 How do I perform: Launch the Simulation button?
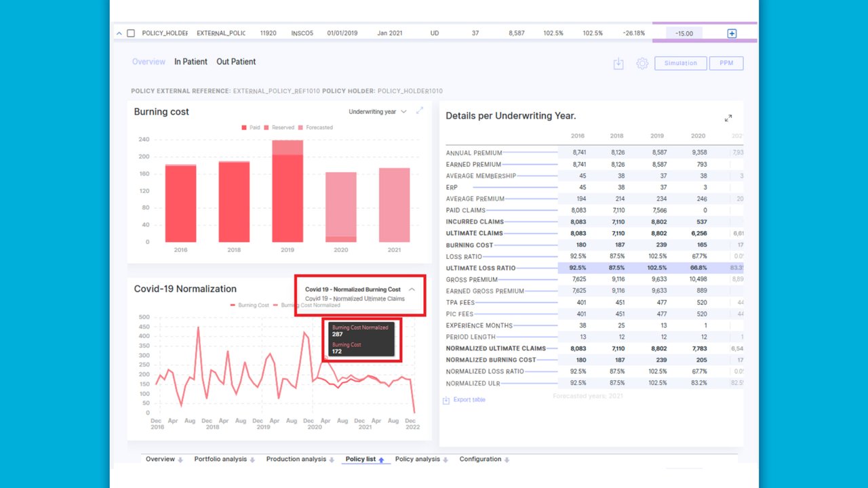point(680,63)
